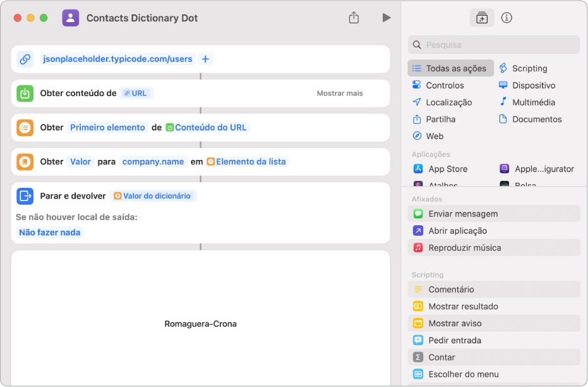Add the Enviar mensagem action
The image size is (588, 387).
click(493, 214)
